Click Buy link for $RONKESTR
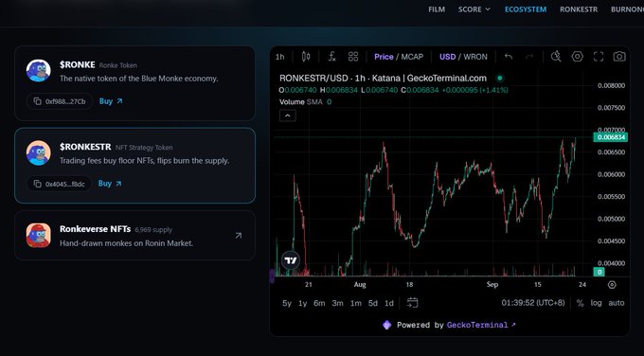Screen dimensions: 644x356 click(x=110, y=184)
